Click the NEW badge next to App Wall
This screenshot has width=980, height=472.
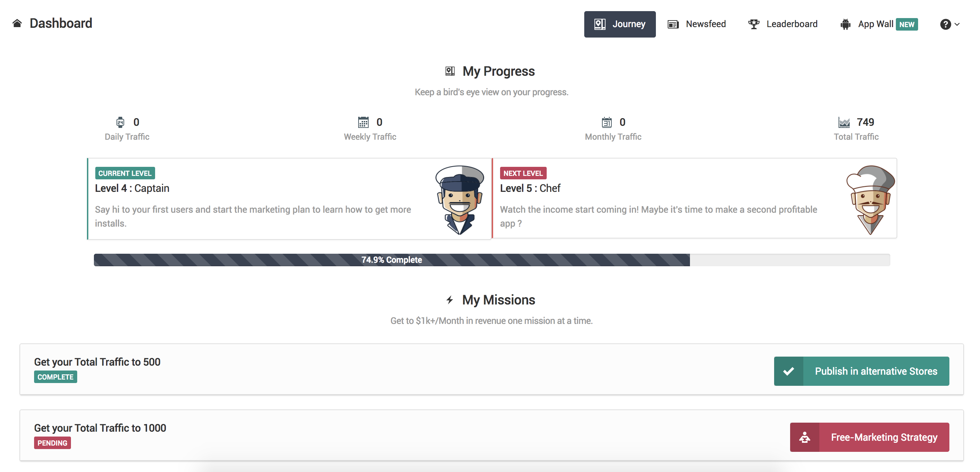[x=907, y=24]
